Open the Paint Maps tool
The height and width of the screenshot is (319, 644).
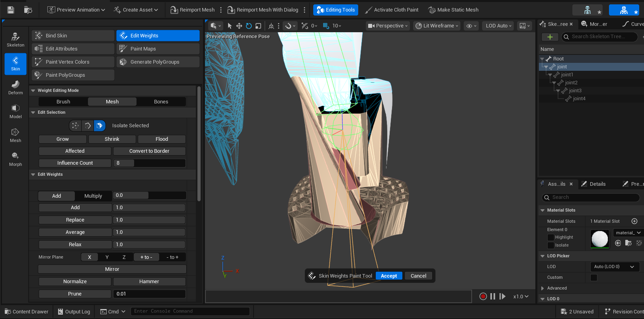click(158, 49)
